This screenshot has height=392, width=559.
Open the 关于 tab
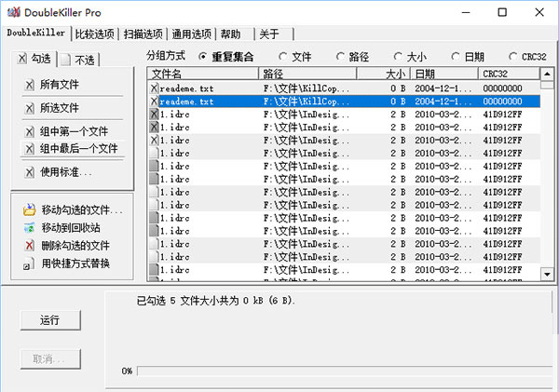click(x=275, y=34)
